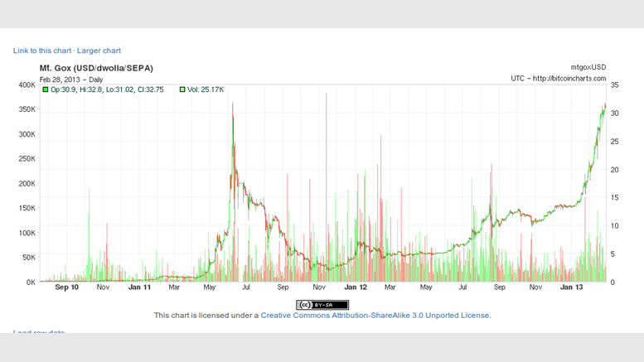
Task: Click the '15' price axis label
Action: point(614,198)
